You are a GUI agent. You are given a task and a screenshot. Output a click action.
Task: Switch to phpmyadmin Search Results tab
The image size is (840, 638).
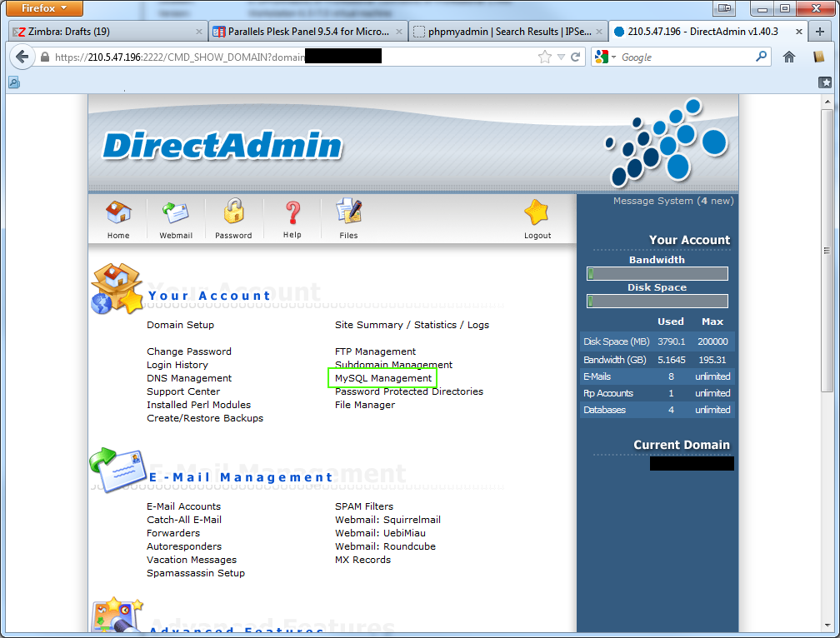pos(507,32)
